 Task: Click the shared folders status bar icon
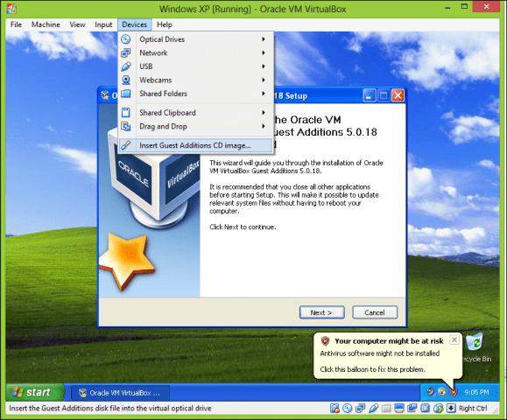(x=386, y=409)
